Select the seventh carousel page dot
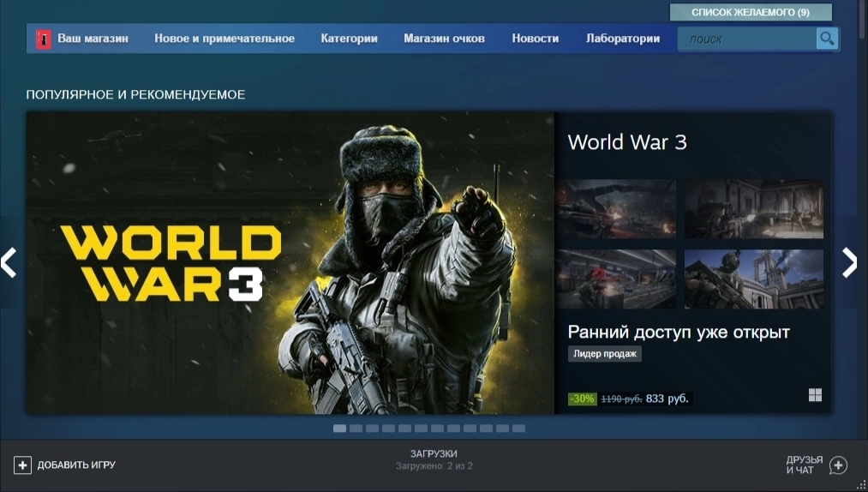Viewport: 868px width, 492px height. pyautogui.click(x=437, y=429)
